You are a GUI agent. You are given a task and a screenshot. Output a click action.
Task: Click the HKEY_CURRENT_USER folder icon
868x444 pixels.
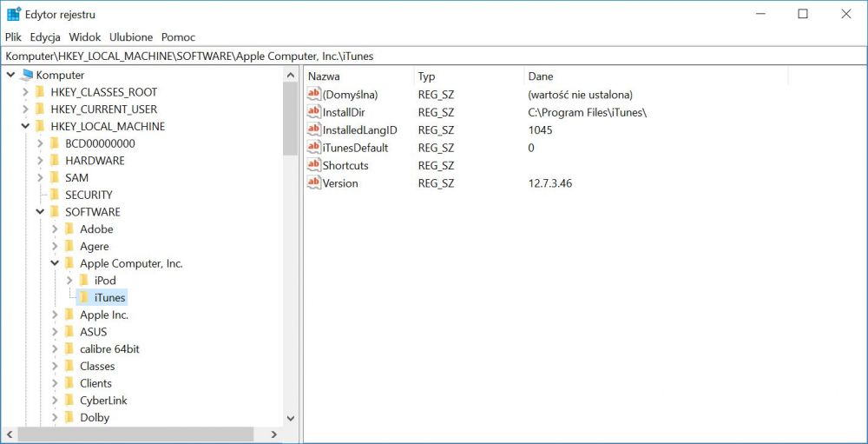39,109
